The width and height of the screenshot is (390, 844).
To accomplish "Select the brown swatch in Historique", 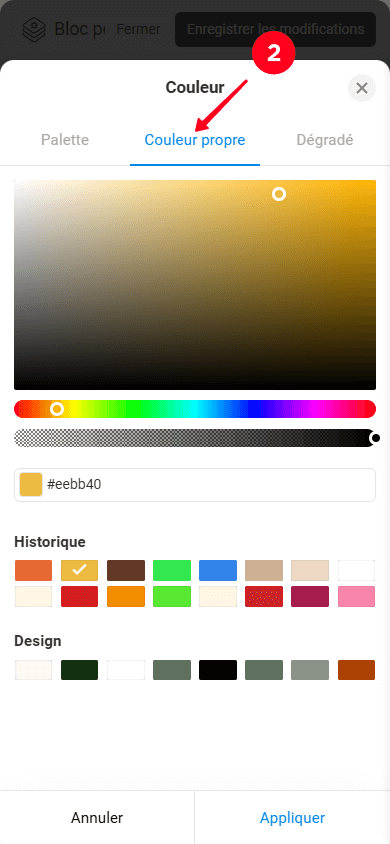I will [126, 571].
